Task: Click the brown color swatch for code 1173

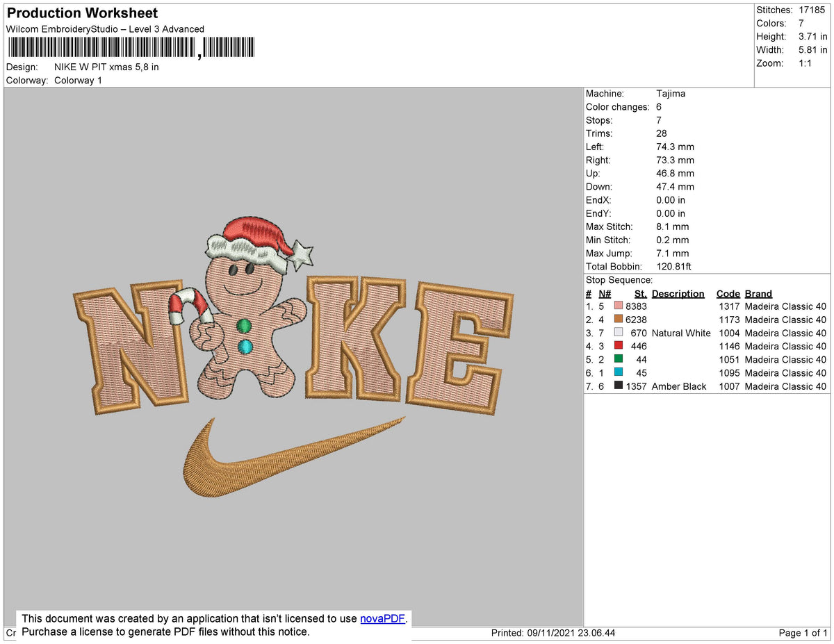Action: coord(619,320)
